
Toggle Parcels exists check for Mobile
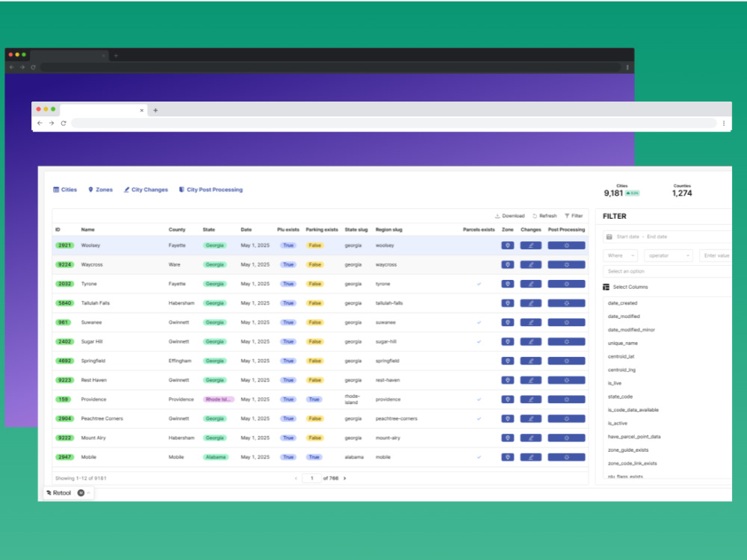pyautogui.click(x=479, y=457)
